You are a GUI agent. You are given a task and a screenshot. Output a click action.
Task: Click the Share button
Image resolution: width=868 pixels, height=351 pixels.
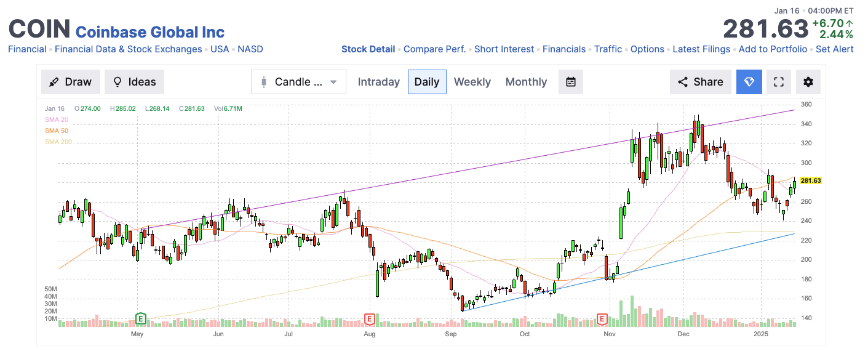click(701, 82)
